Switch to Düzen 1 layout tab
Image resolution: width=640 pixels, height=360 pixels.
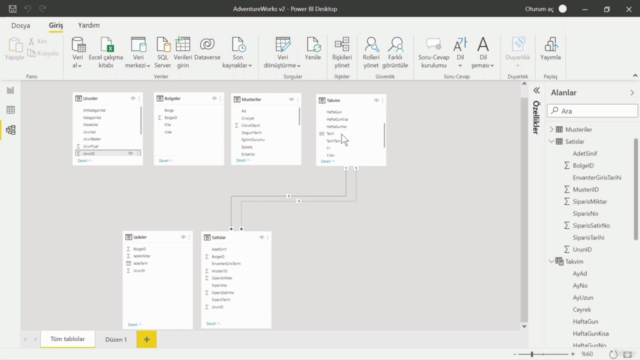[x=116, y=340]
